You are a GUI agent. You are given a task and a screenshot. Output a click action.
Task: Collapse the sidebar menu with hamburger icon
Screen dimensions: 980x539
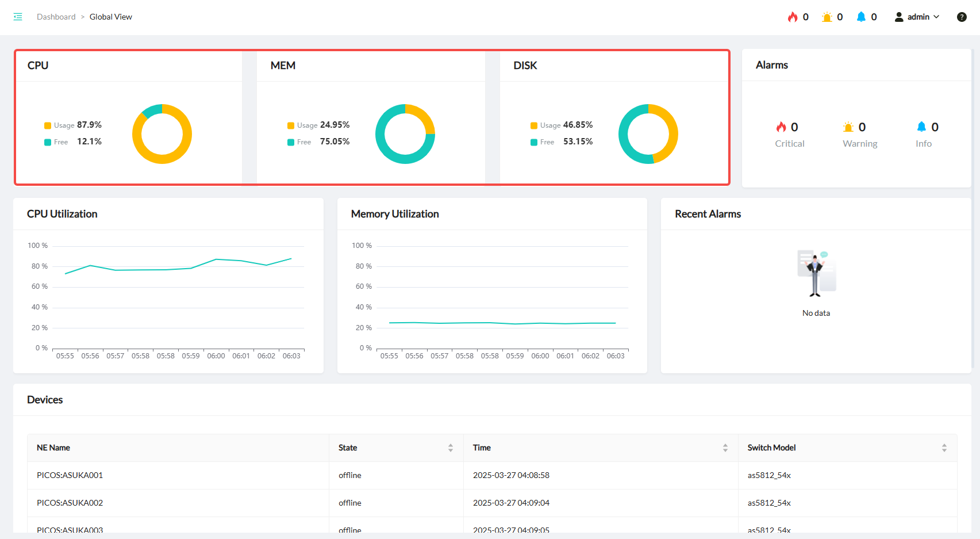click(x=18, y=17)
